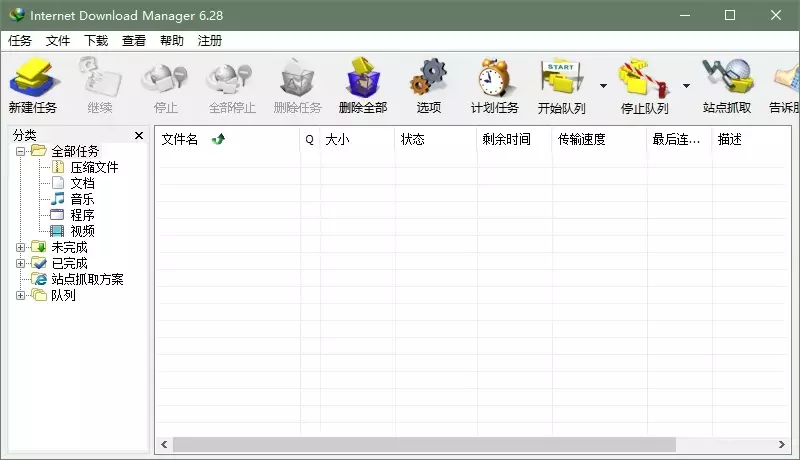The image size is (800, 460).
Task: Open 计划任务 scheduler clock icon
Action: point(493,77)
